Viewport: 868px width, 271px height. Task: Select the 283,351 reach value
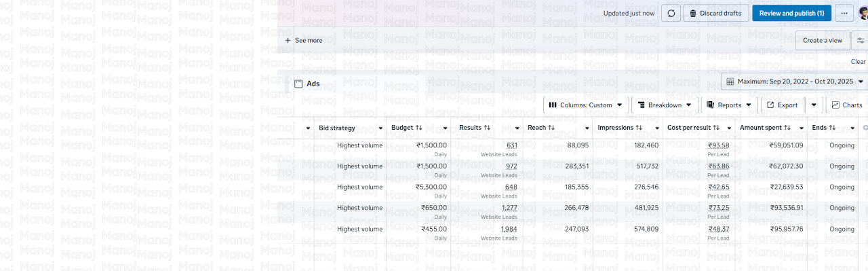(576, 166)
